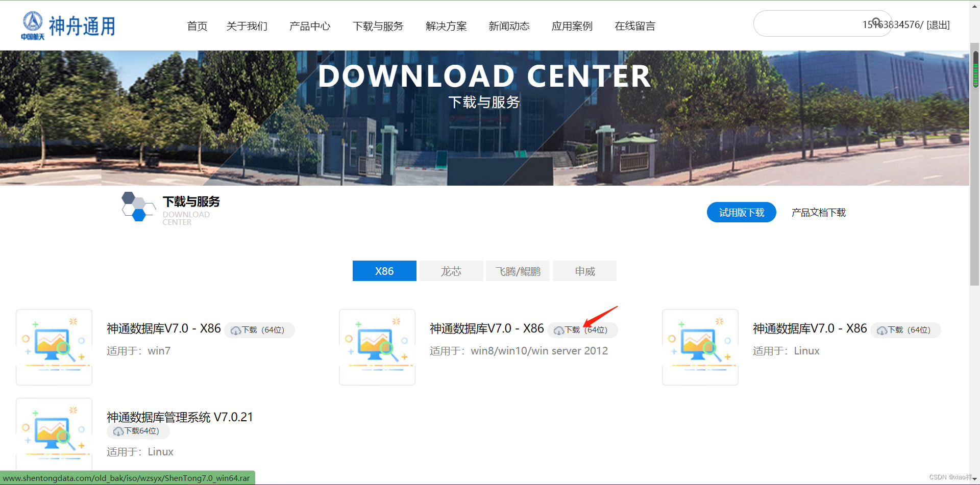980x485 pixels.
Task: Click 适用于: Linux under 管理系统 V7.0.21
Action: click(140, 452)
